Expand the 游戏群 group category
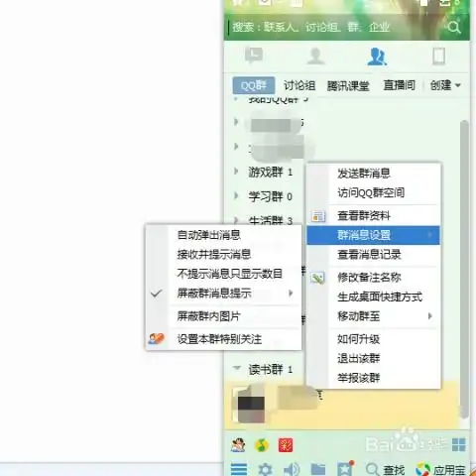 click(x=236, y=172)
